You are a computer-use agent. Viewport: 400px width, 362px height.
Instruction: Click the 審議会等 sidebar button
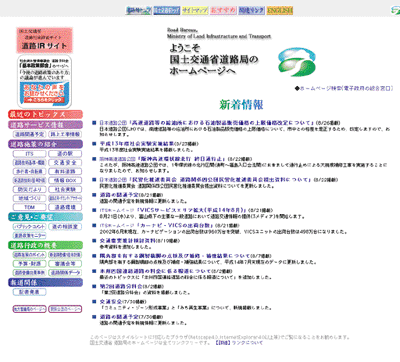coord(65,264)
